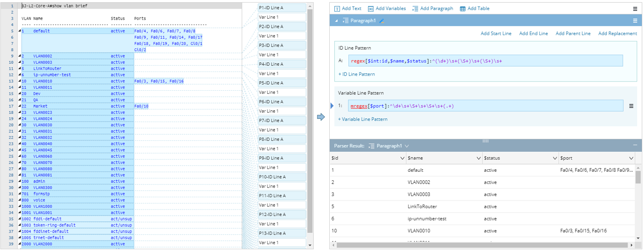The width and height of the screenshot is (644, 251).
Task: Open the Variable Line Pattern row menu icon
Action: tap(631, 106)
